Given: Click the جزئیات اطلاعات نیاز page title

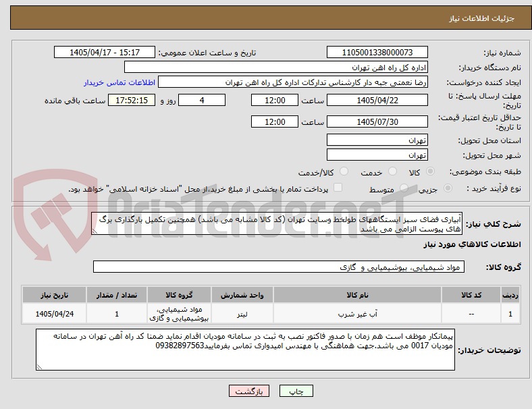Looking at the screenshot, I should coord(482,18).
